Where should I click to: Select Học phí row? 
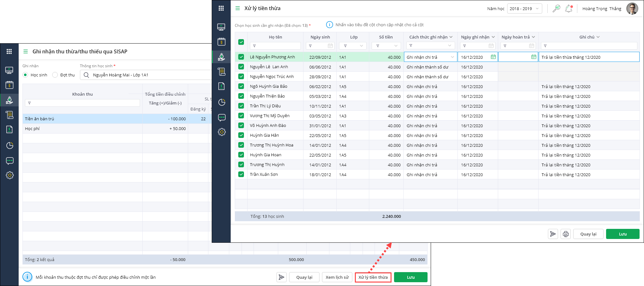[117, 128]
